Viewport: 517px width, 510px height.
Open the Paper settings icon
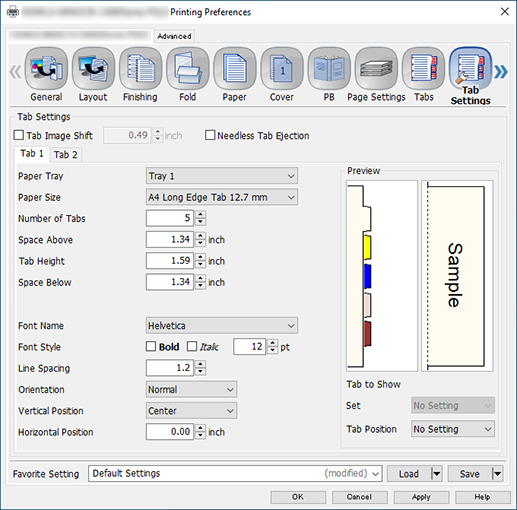pos(235,68)
